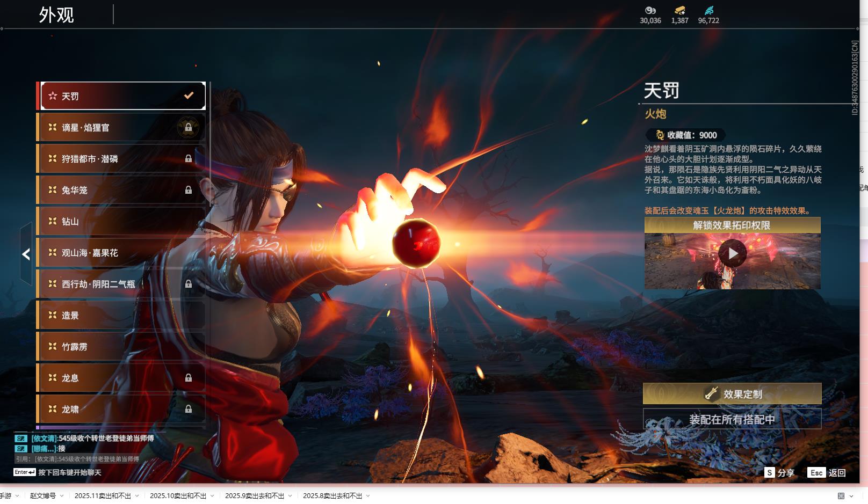Click the cross icon beside 竹霹雳
This screenshot has height=504, width=868.
pyautogui.click(x=53, y=346)
